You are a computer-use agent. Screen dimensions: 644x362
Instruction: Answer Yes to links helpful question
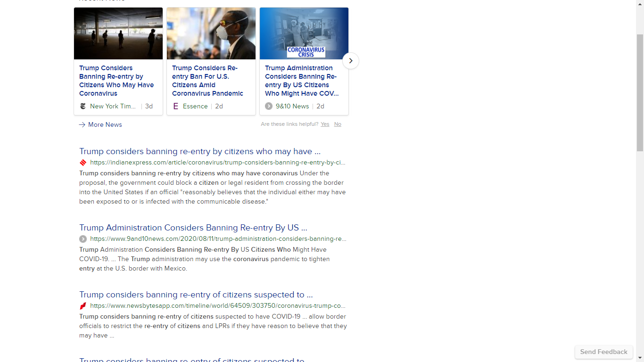(x=325, y=124)
